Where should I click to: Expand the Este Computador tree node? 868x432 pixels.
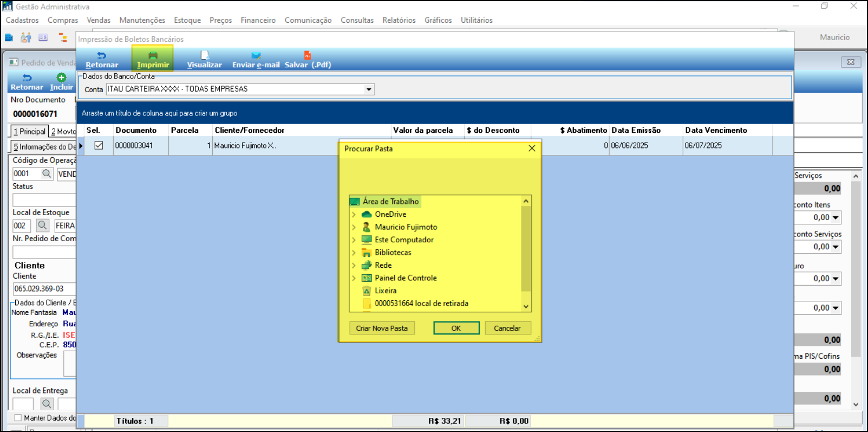[x=354, y=240]
